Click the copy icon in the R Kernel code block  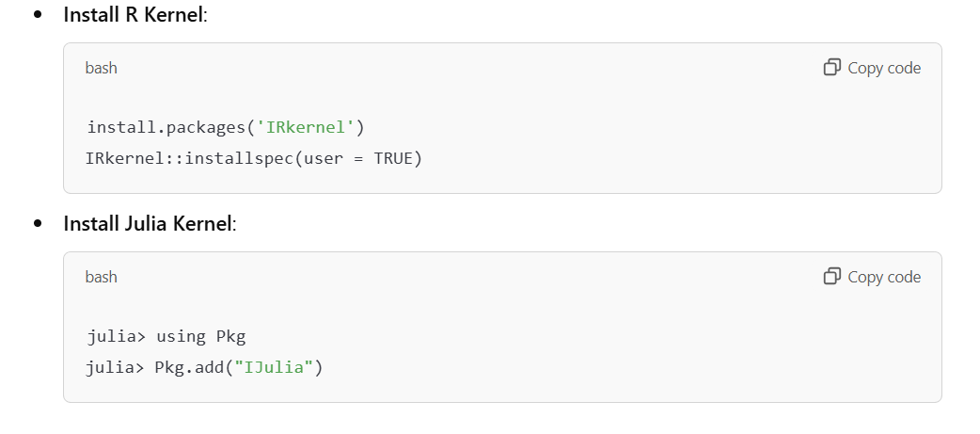(832, 67)
